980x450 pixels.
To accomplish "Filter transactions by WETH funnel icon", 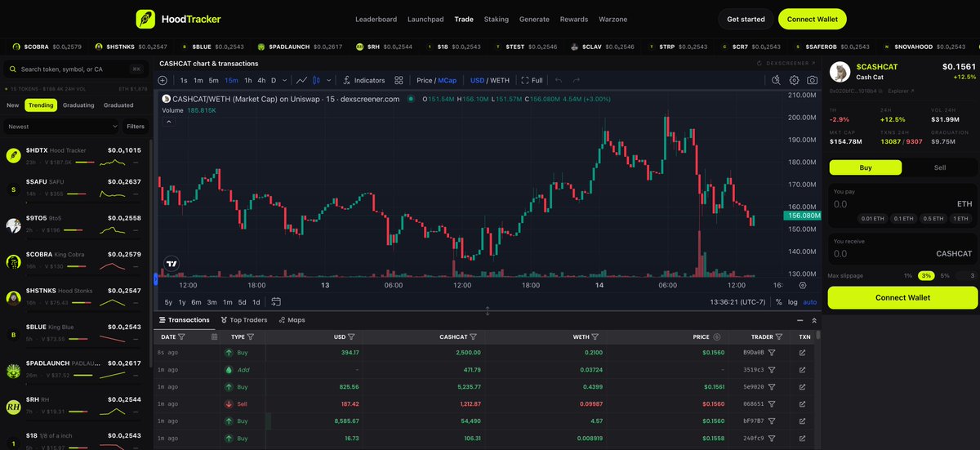I will (x=595, y=336).
